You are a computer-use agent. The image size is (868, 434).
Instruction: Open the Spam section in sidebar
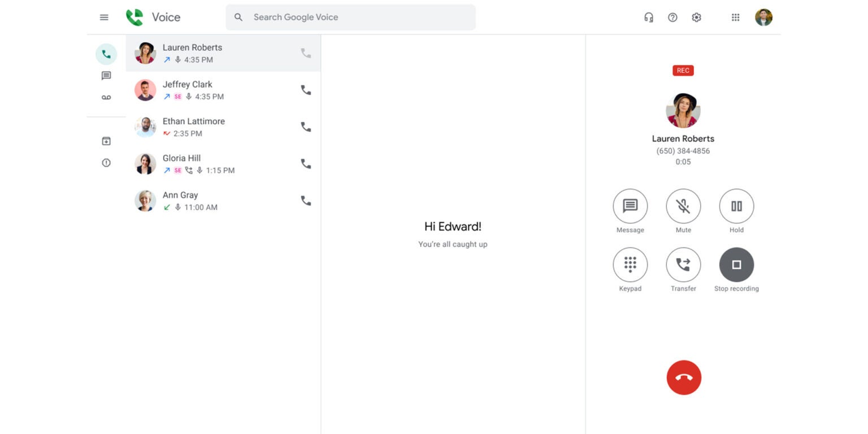[106, 163]
